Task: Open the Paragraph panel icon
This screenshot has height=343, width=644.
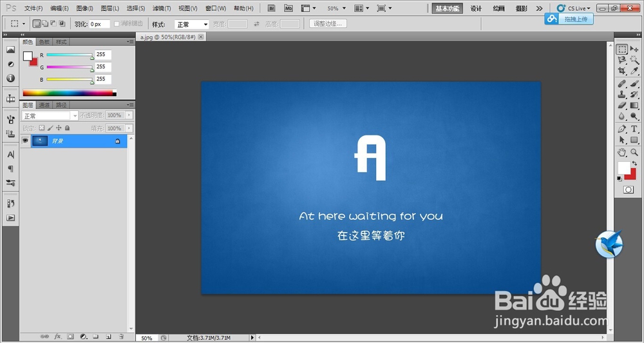Action: pyautogui.click(x=11, y=169)
